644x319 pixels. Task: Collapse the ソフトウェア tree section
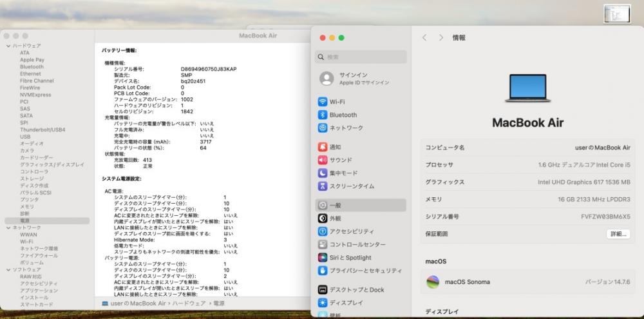pyautogui.click(x=8, y=269)
